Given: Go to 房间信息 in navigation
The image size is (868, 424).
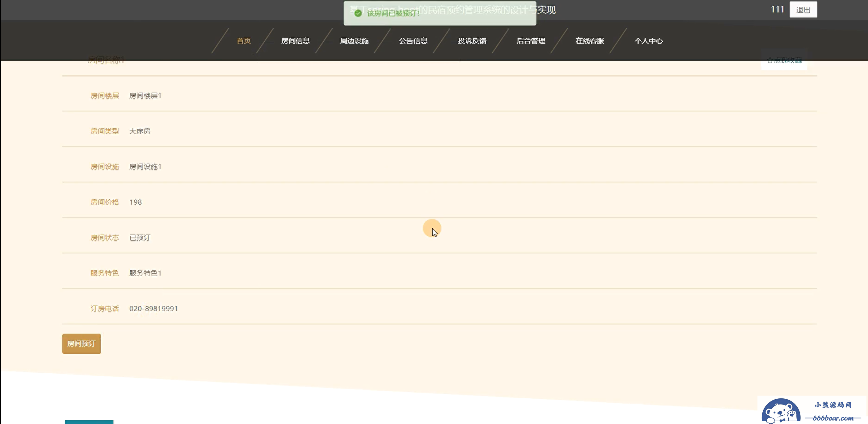Looking at the screenshot, I should tap(296, 41).
